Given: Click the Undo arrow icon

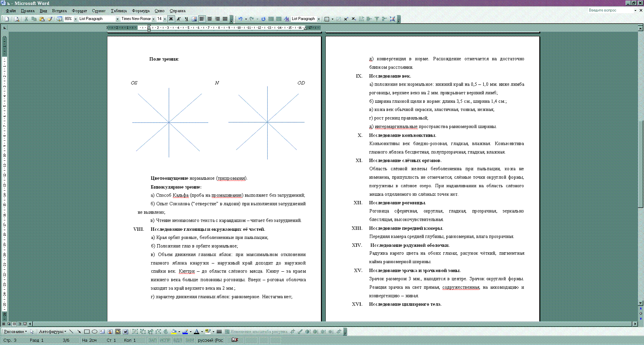Looking at the screenshot, I should point(240,19).
